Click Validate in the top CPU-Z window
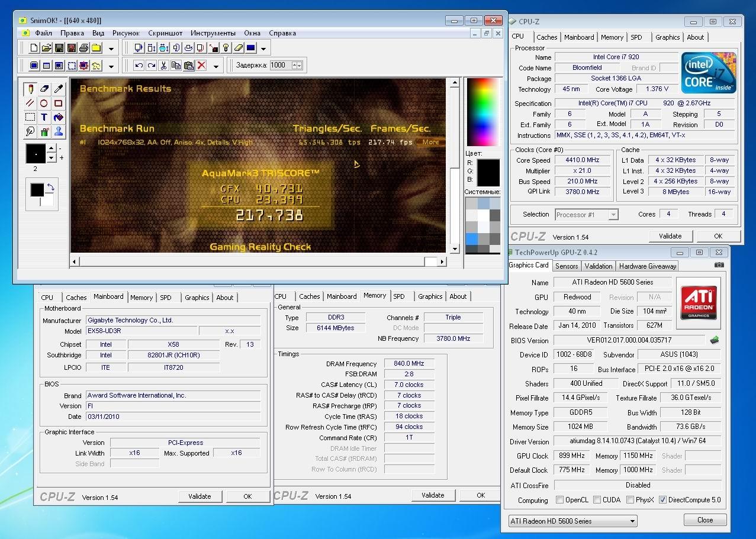Screen dimensions: 756x539 click(x=670, y=235)
